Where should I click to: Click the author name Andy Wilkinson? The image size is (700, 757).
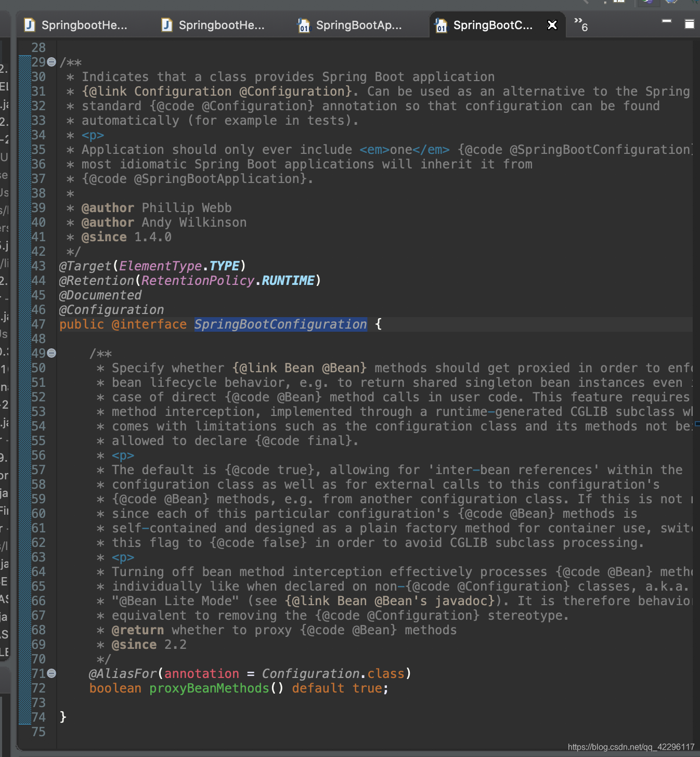pos(194,223)
